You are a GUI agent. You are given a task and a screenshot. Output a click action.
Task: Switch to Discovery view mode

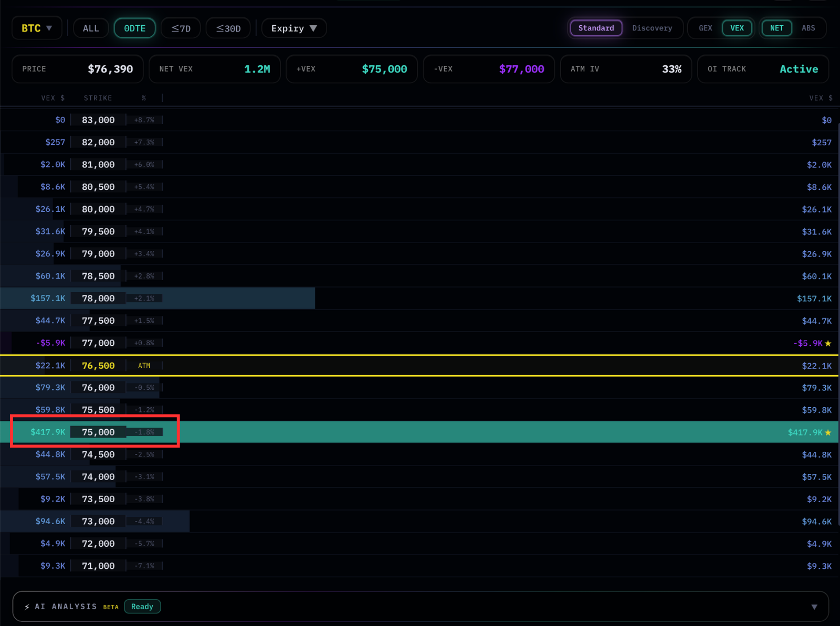tap(652, 28)
